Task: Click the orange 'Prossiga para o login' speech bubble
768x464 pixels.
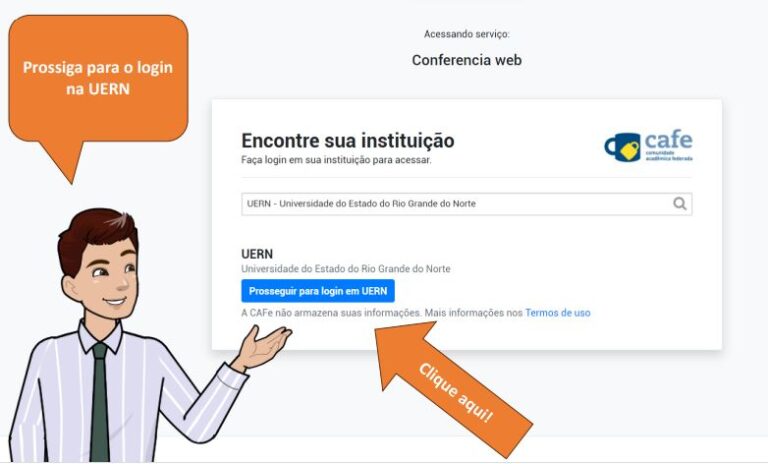Action: [98, 78]
